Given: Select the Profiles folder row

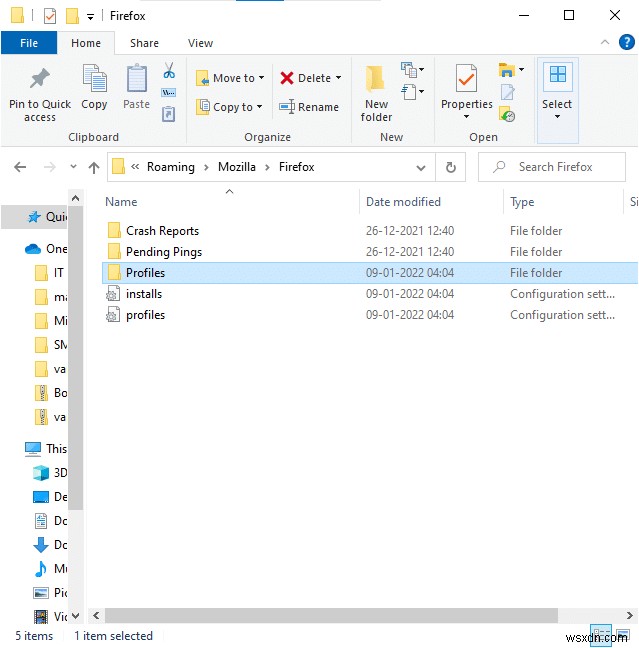Looking at the screenshot, I should point(370,273).
